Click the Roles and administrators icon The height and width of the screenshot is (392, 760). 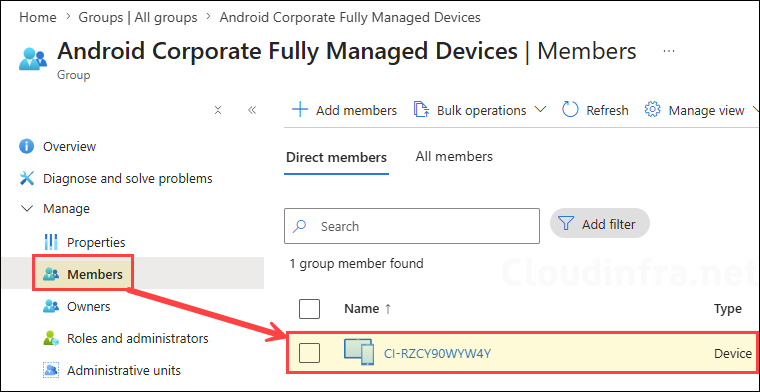coord(51,338)
